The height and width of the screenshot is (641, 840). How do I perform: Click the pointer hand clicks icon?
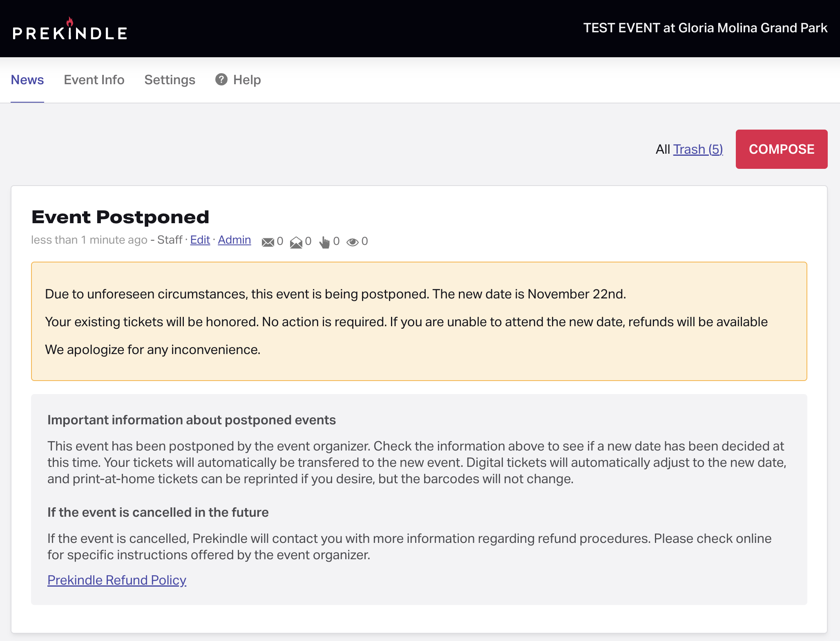click(x=324, y=242)
